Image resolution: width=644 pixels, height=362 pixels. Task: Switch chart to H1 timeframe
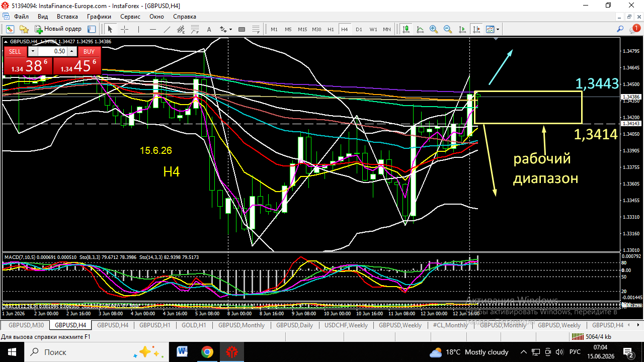tap(331, 29)
